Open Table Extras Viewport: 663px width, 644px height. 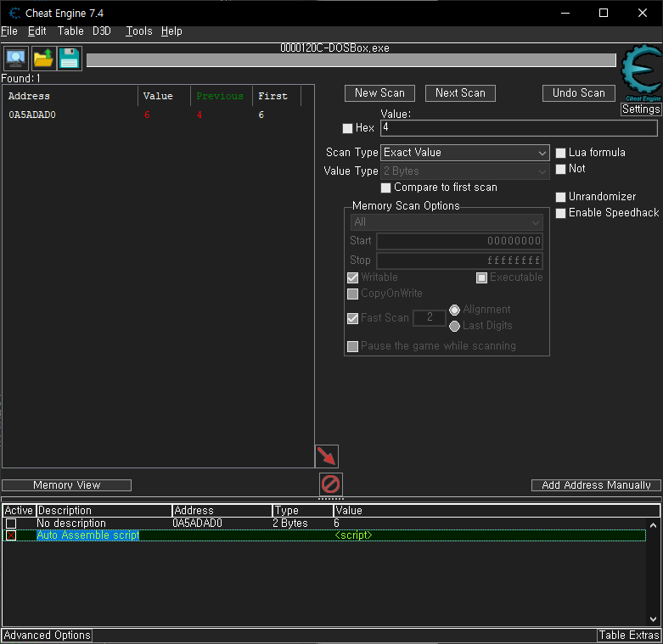[x=629, y=636]
